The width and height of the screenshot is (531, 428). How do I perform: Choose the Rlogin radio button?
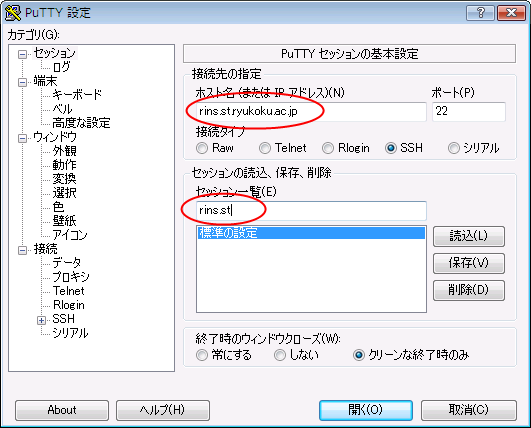(x=328, y=148)
